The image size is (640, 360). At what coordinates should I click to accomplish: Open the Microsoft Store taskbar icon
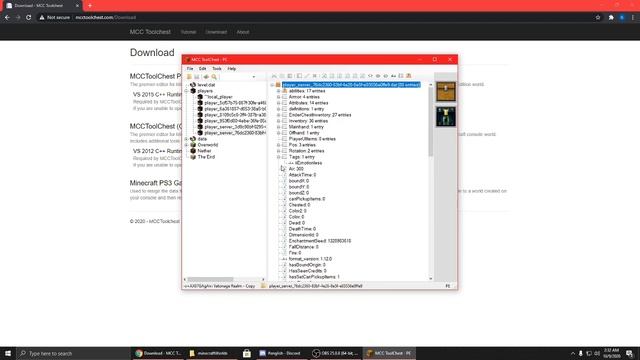click(247, 353)
